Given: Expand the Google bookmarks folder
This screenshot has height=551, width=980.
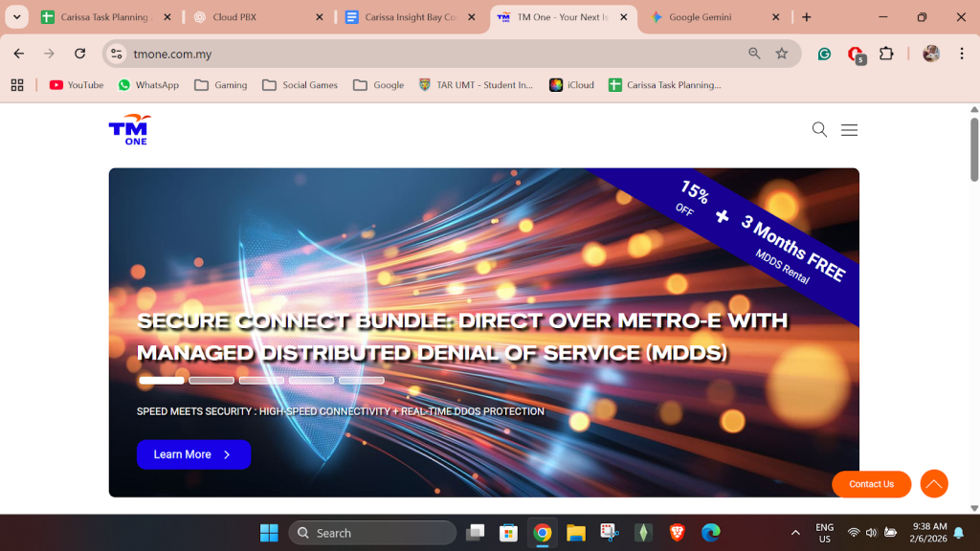Looking at the screenshot, I should tap(378, 85).
